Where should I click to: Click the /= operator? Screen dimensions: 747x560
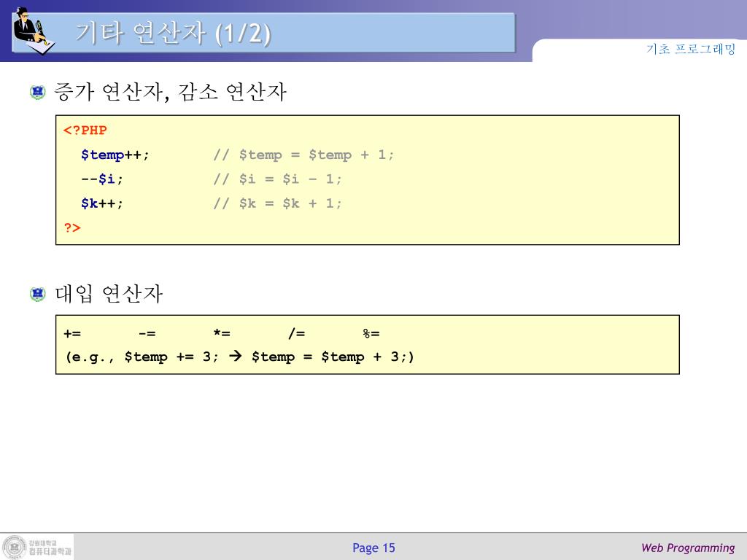click(x=296, y=332)
